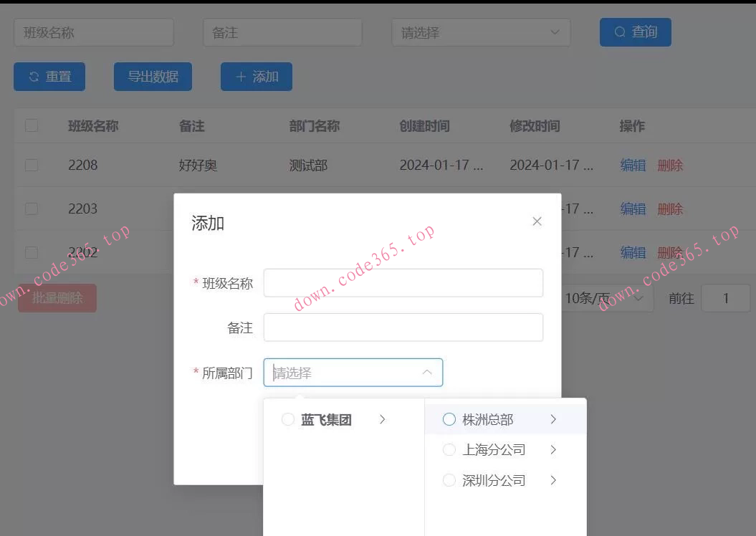
Task: Click the 导出数据 export button
Action: click(x=152, y=76)
